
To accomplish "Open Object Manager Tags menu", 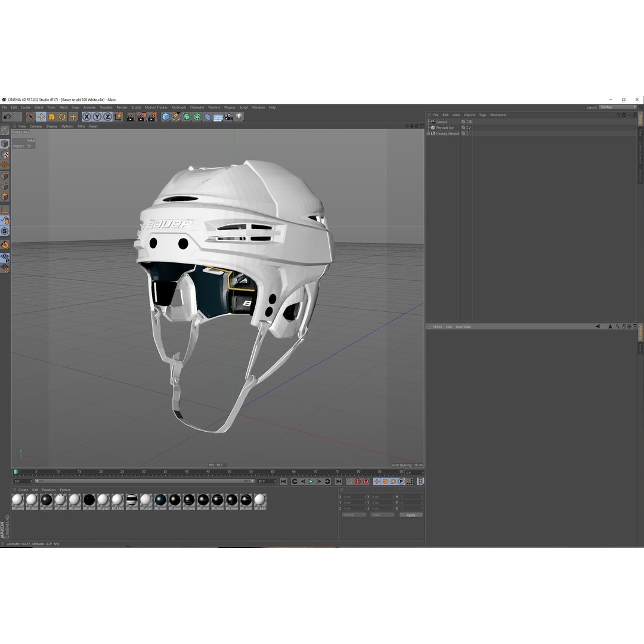I will (x=482, y=115).
